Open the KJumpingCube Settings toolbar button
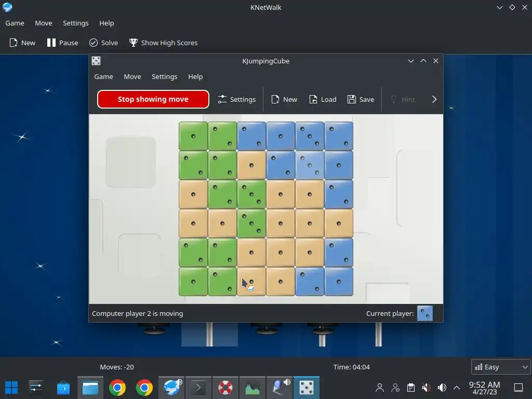 pos(237,99)
